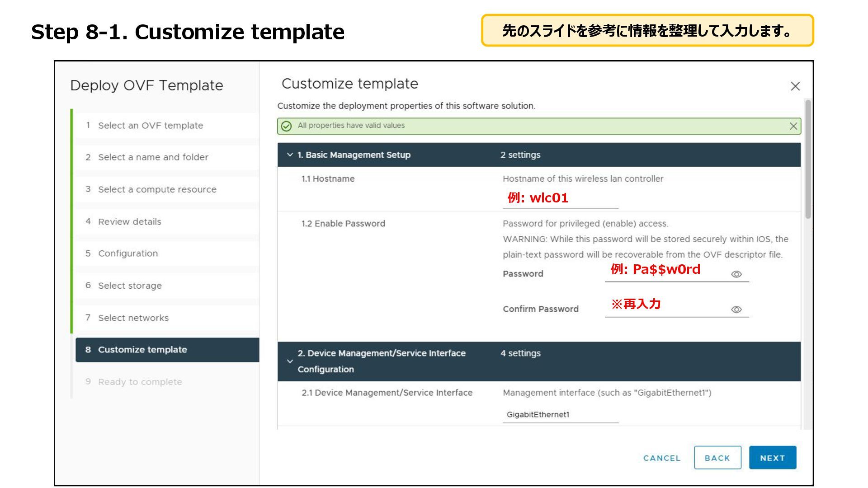Close the Customize template dialog
868x488 pixels.
(x=795, y=86)
